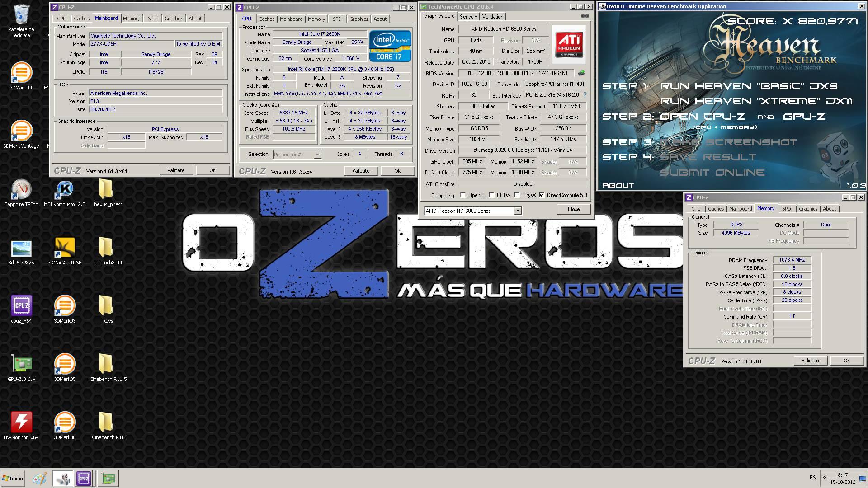Open the keys folder
The height and width of the screenshot is (488, 868).
[x=108, y=310]
